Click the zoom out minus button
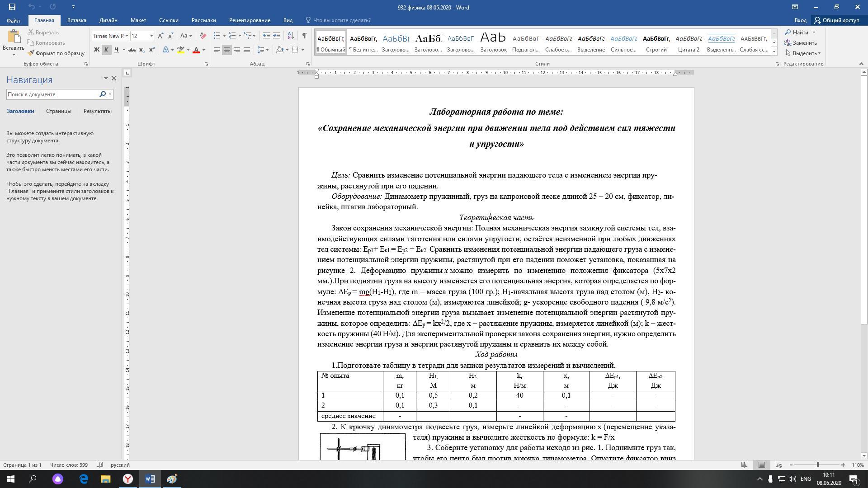Image resolution: width=868 pixels, height=488 pixels. (x=791, y=465)
